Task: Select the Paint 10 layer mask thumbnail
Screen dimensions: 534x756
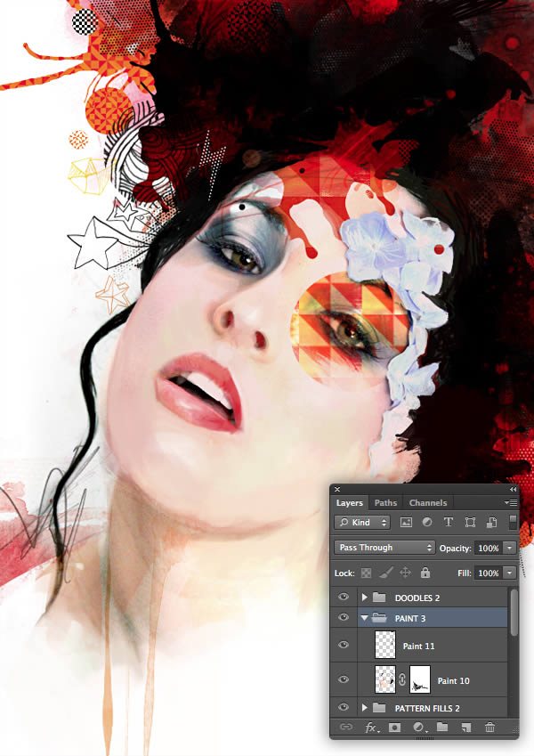Action: [420, 679]
